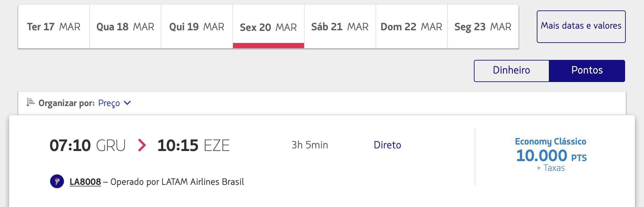Click the red arrow between GRU and EZE
644x207 pixels.
[142, 145]
